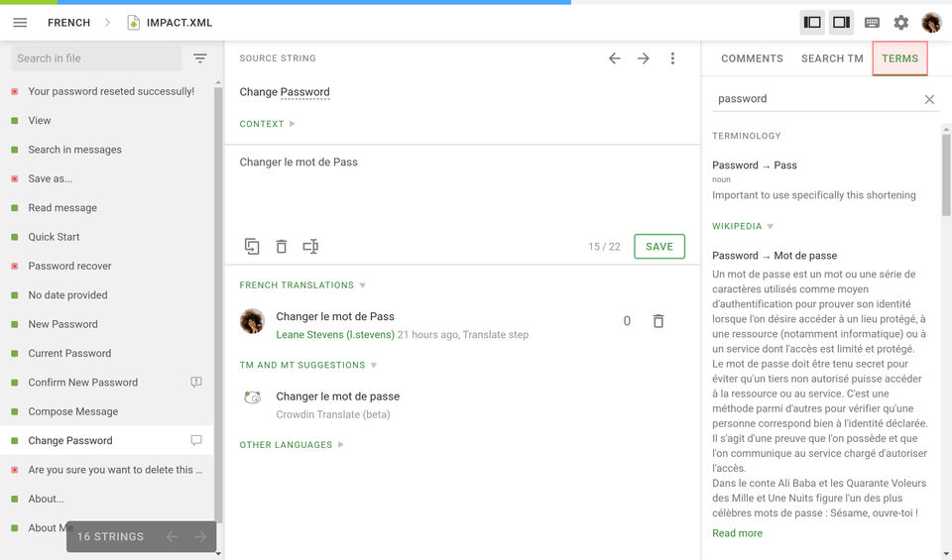Image resolution: width=952 pixels, height=560 pixels.
Task: Copy source to translation field
Action: (252, 247)
